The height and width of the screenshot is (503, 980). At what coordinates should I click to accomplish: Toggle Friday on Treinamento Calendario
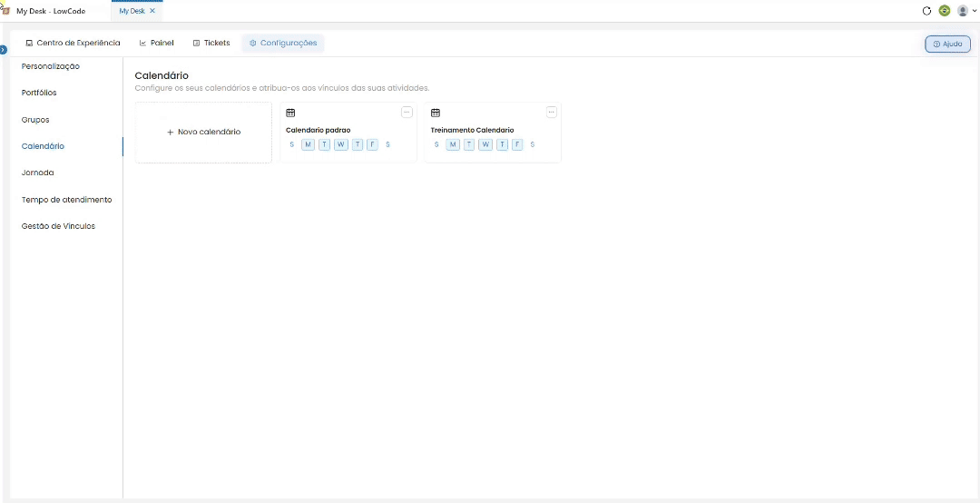pyautogui.click(x=517, y=144)
